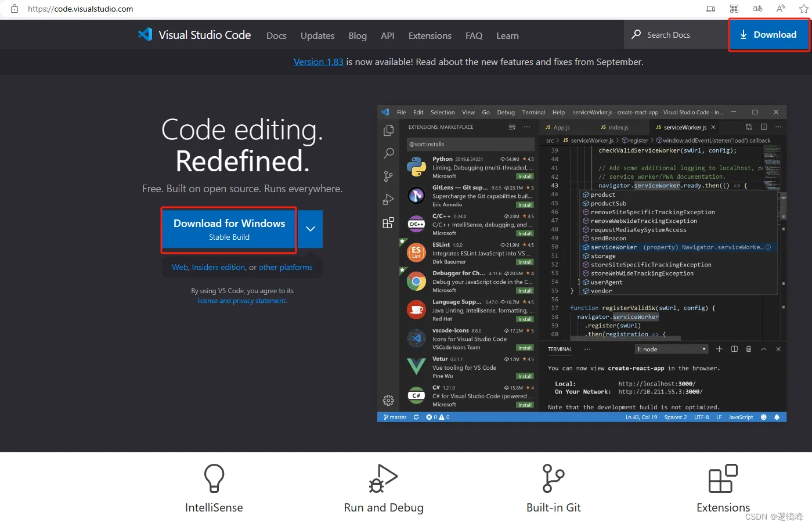812x526 pixels.
Task: Close the serviceWorker.js editor tab
Action: click(x=713, y=127)
